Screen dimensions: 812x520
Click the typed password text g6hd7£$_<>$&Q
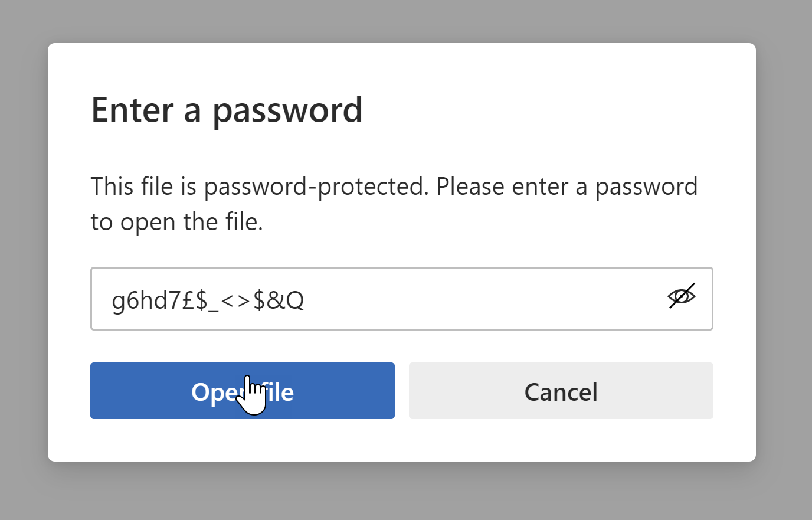coord(208,300)
